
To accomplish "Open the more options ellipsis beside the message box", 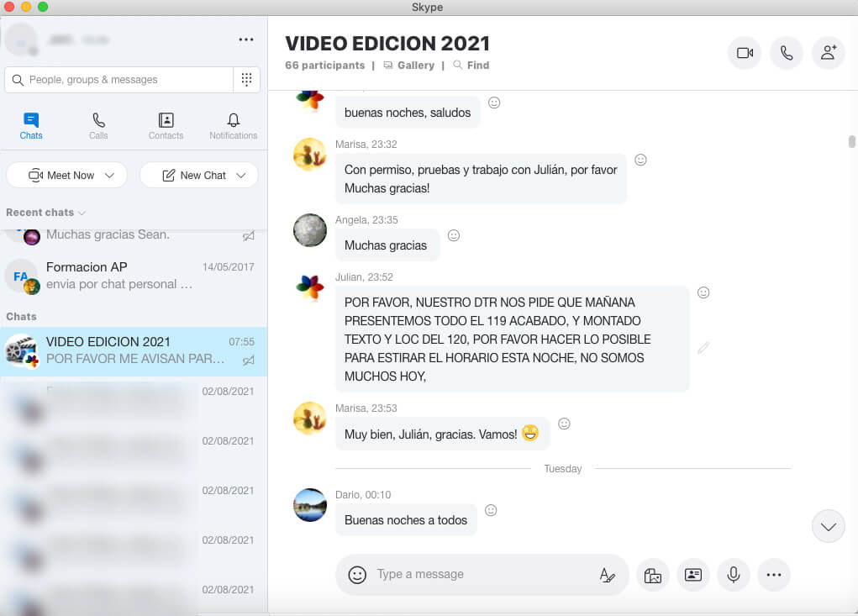I will click(x=774, y=575).
